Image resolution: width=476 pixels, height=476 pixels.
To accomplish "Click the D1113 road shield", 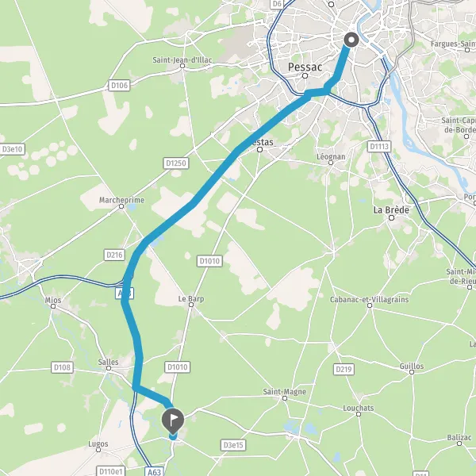I will pos(379,147).
